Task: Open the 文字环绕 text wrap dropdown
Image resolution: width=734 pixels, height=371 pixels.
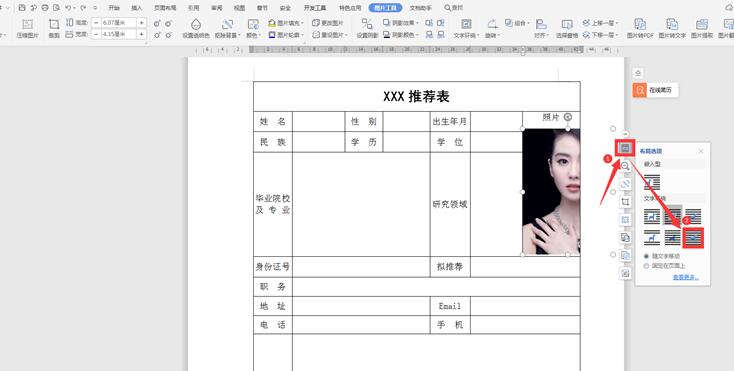Action: pos(466,29)
